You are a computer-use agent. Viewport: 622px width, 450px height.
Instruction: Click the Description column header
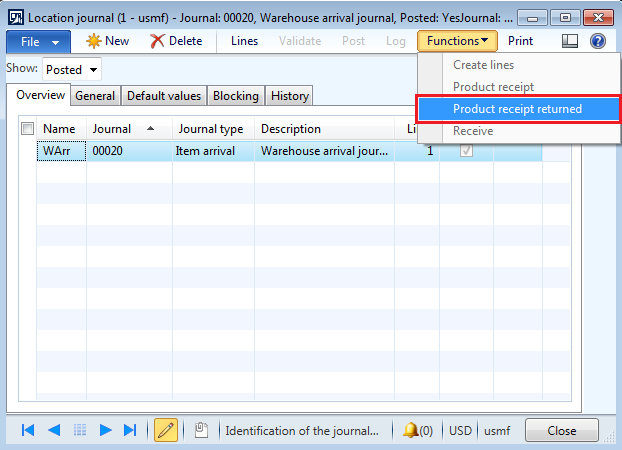click(324, 129)
